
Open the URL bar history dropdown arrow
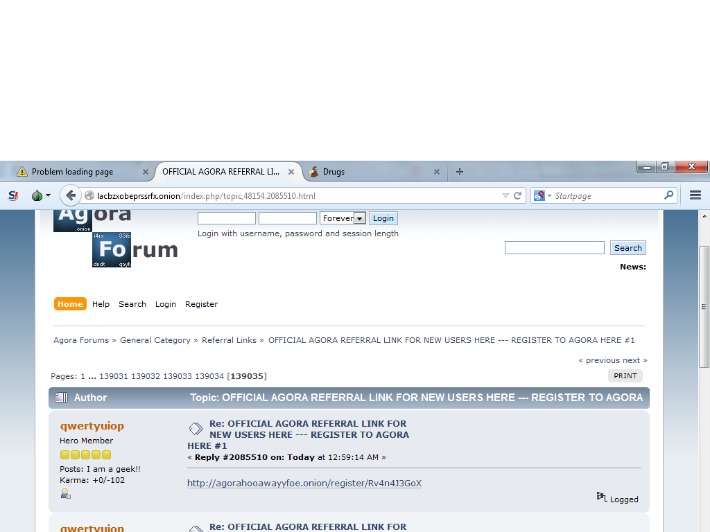(x=505, y=196)
